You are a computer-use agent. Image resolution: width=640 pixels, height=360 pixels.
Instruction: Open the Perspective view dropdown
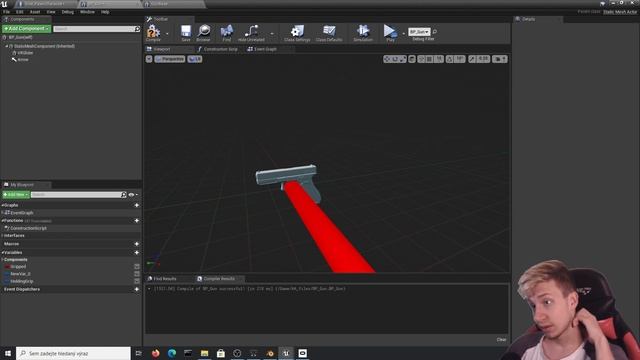[x=169, y=59]
